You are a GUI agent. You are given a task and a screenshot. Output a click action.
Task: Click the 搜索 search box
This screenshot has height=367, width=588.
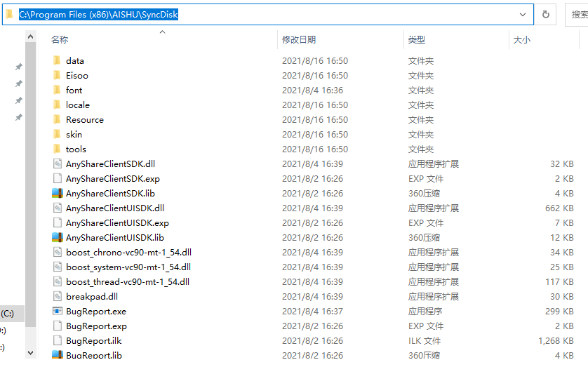coord(577,15)
